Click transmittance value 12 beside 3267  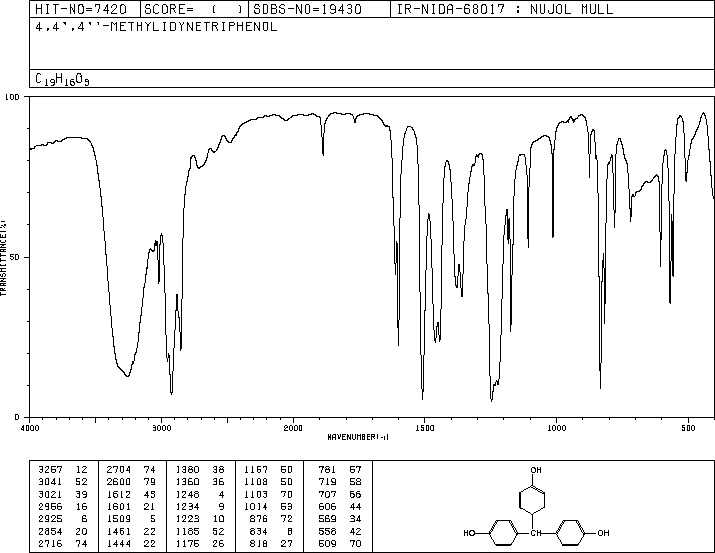tap(82, 470)
